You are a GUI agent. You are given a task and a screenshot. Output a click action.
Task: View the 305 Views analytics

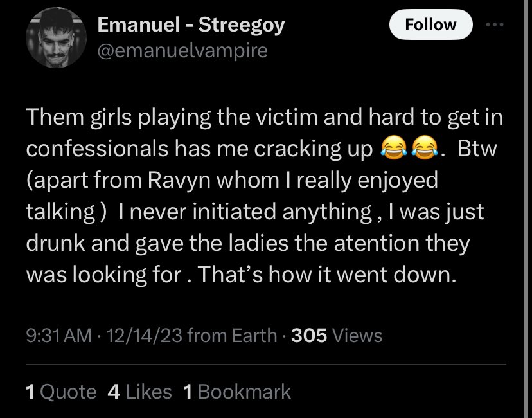(337, 336)
